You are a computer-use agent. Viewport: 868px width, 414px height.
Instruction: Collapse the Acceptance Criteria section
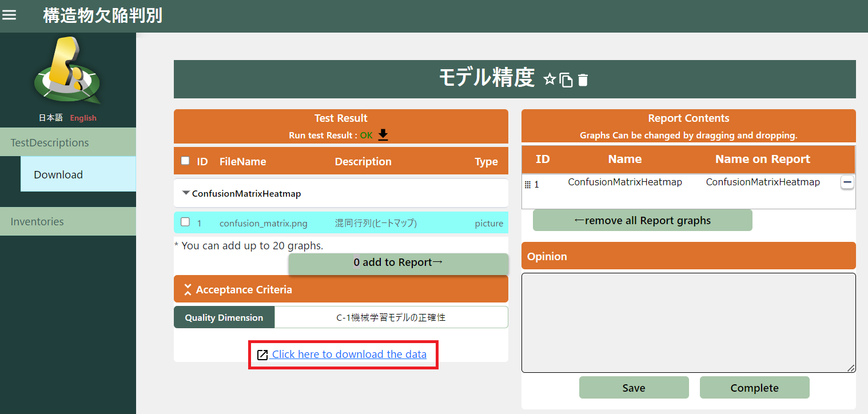point(188,290)
